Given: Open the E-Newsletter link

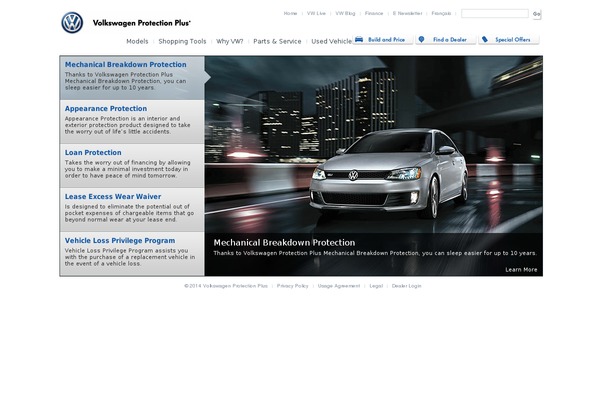Looking at the screenshot, I should [x=407, y=13].
